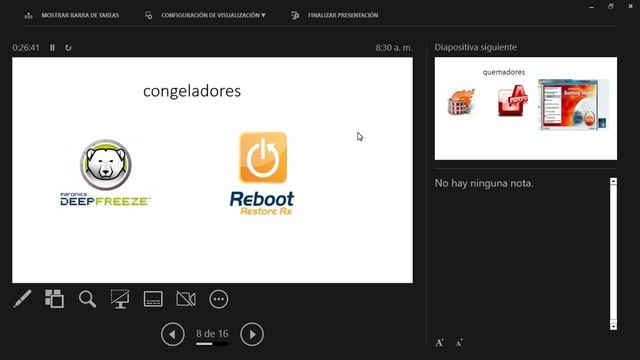
Task: Click the taskbar icon beside MOSTRAR BARRA
Action: pos(29,16)
